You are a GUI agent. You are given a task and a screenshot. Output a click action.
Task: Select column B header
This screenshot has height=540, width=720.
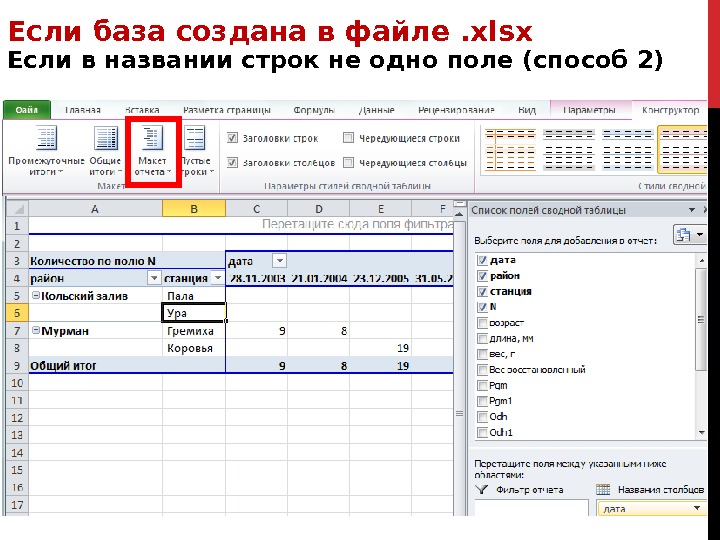(x=194, y=209)
